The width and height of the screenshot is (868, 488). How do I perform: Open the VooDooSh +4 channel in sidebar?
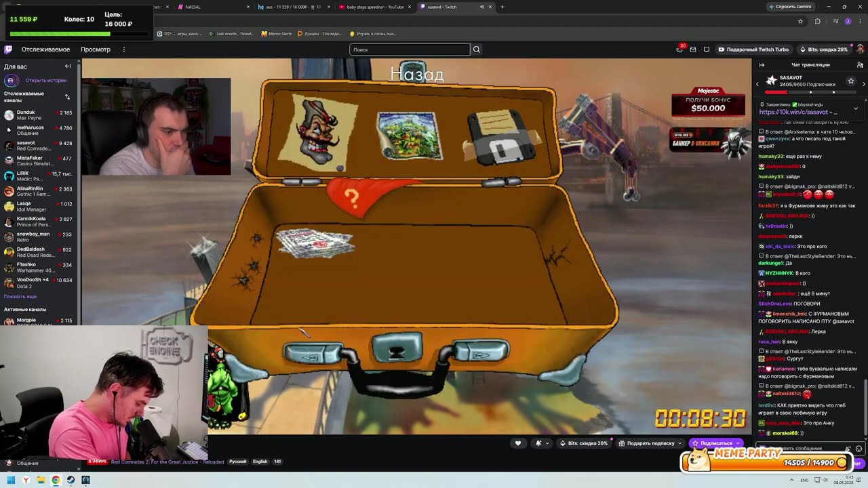point(39,283)
